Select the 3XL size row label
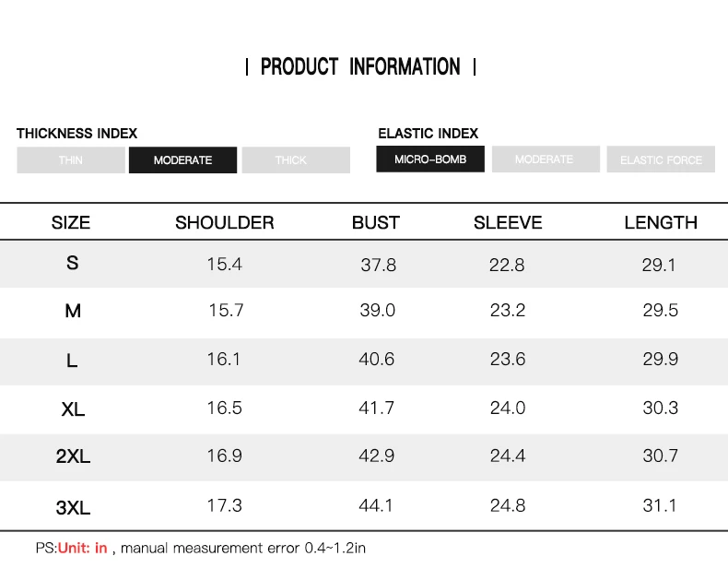This screenshot has width=728, height=568. coord(73,506)
